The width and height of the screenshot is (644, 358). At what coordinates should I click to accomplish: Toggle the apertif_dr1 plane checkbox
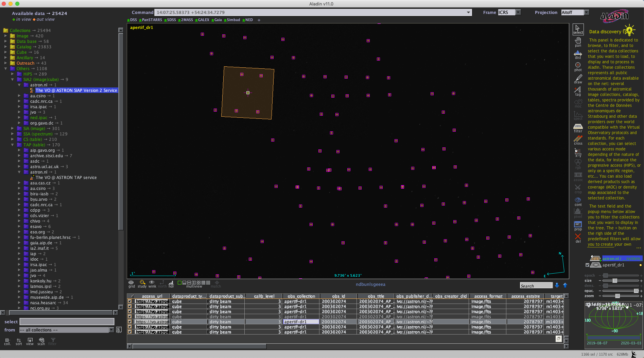tap(587, 265)
